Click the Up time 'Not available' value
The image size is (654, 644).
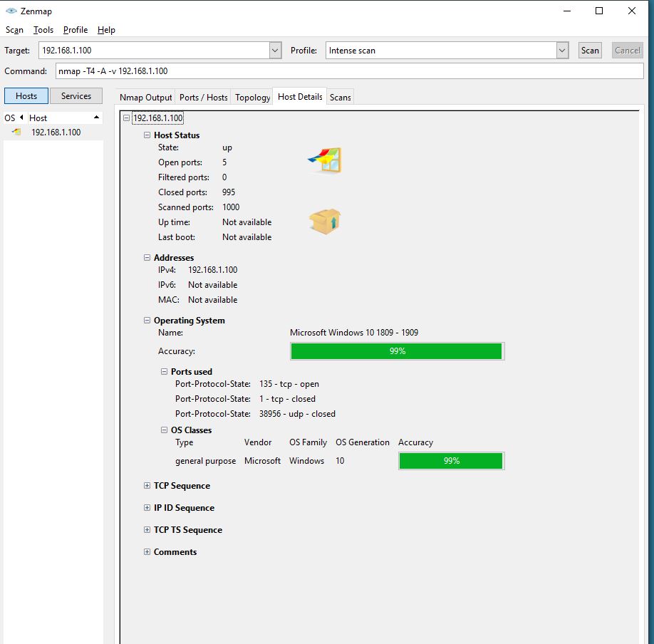click(247, 222)
